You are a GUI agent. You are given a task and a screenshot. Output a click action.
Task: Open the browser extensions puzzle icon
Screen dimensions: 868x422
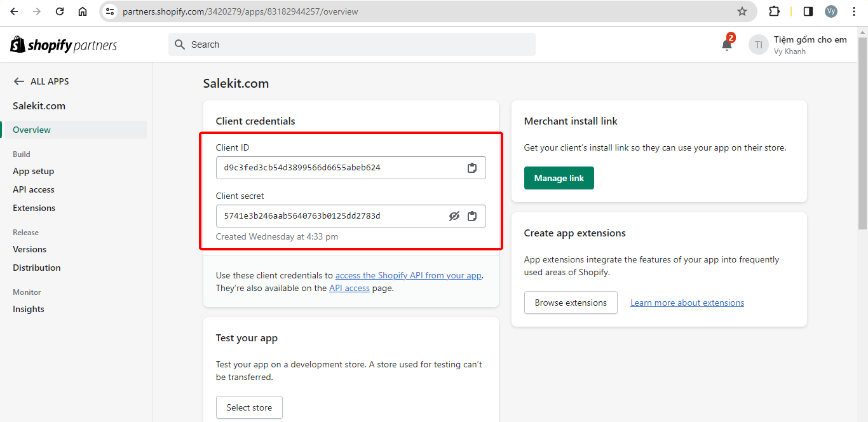point(774,11)
